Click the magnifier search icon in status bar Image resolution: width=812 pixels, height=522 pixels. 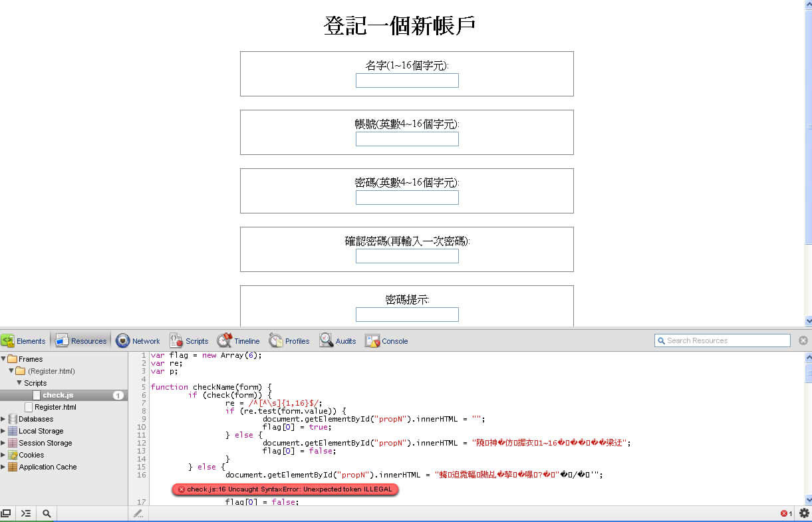coord(47,513)
